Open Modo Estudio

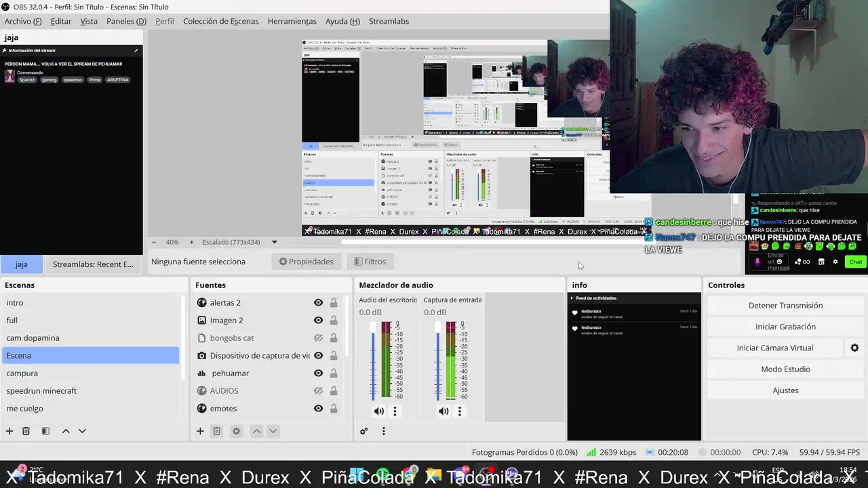[785, 369]
